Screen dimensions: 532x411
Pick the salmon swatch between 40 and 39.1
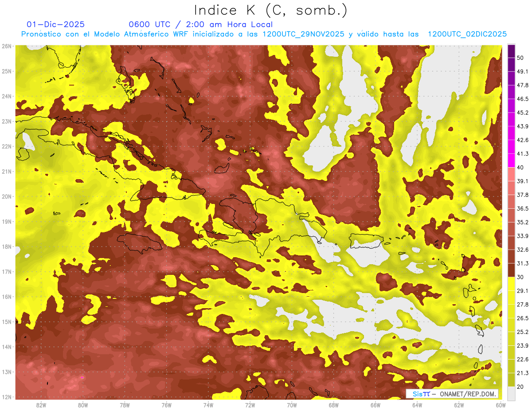pyautogui.click(x=511, y=174)
